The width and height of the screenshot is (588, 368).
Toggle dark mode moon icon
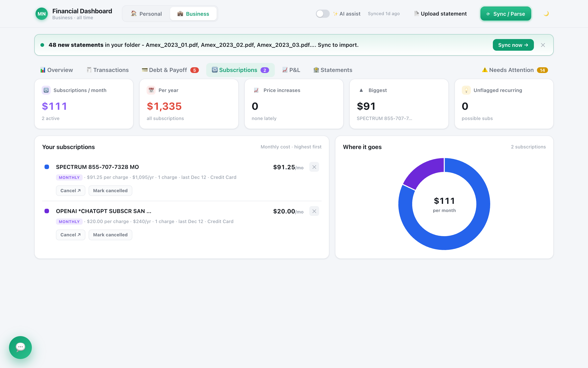[546, 14]
